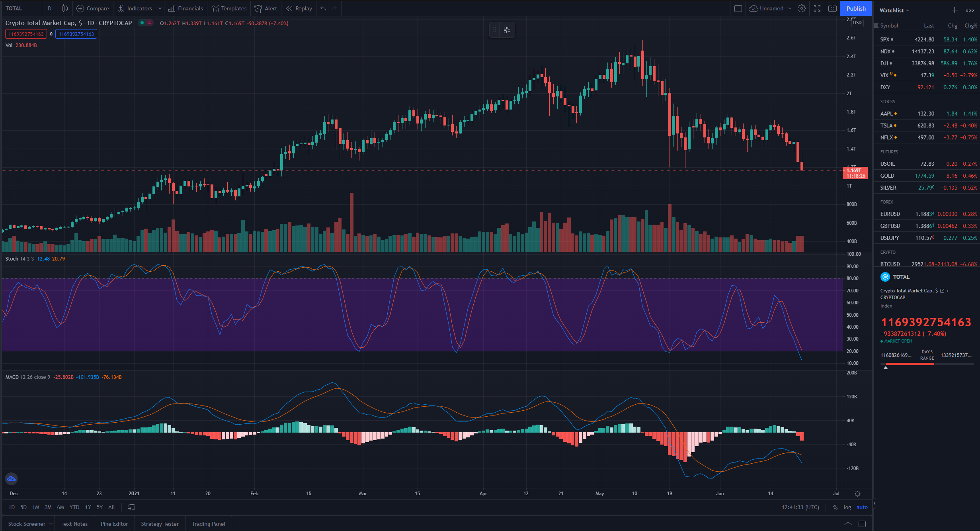Viewport: 980px width, 531px height.
Task: Sort watchlist by Chg% column header
Action: [970, 25]
